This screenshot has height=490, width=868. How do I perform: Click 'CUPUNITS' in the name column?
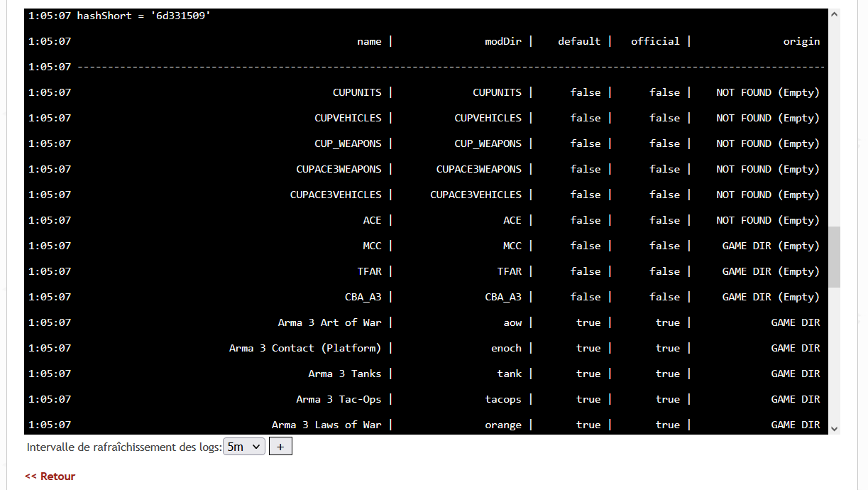pos(357,92)
